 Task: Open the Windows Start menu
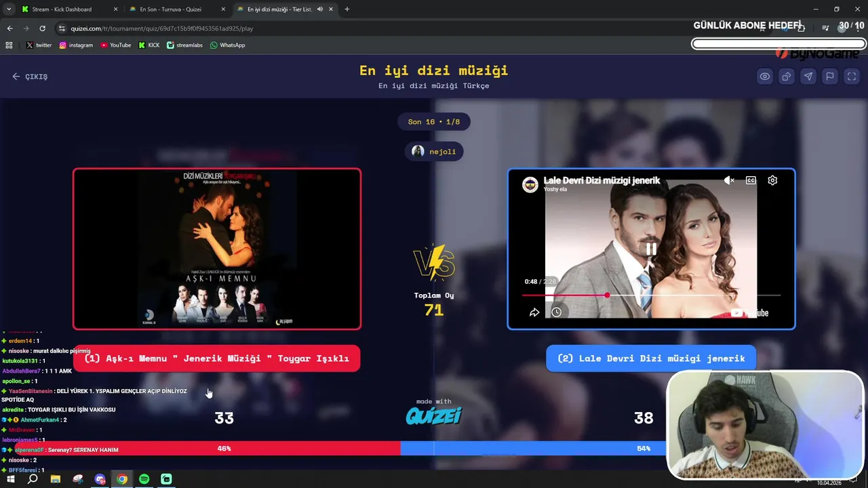pyautogui.click(x=11, y=479)
